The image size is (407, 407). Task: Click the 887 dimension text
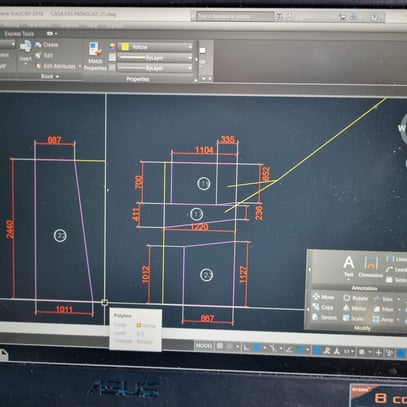tap(207, 318)
